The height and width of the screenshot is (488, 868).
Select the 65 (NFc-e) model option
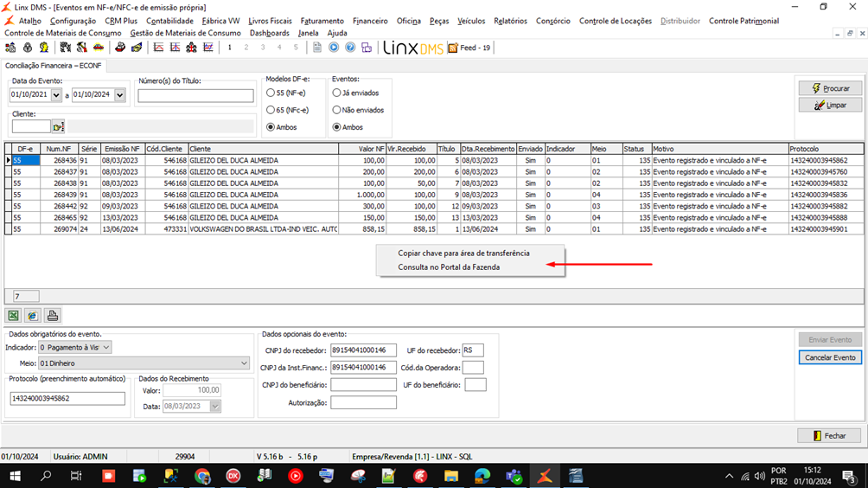271,110
